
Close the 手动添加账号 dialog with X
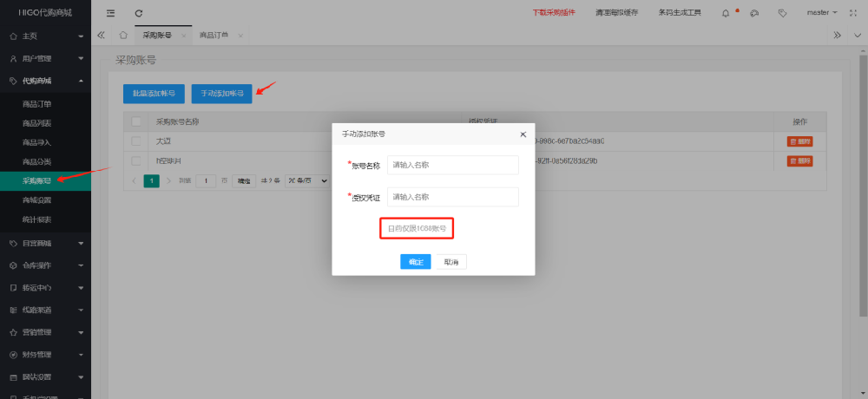coord(523,134)
